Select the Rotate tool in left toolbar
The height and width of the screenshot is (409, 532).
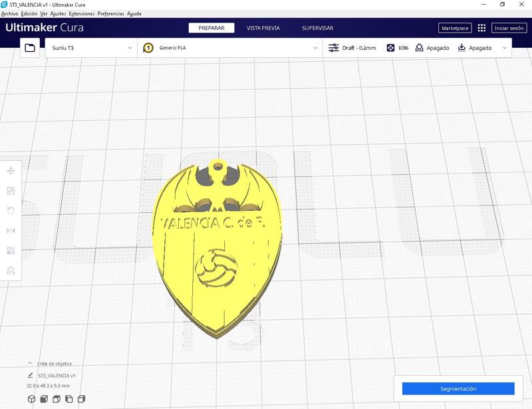(11, 211)
